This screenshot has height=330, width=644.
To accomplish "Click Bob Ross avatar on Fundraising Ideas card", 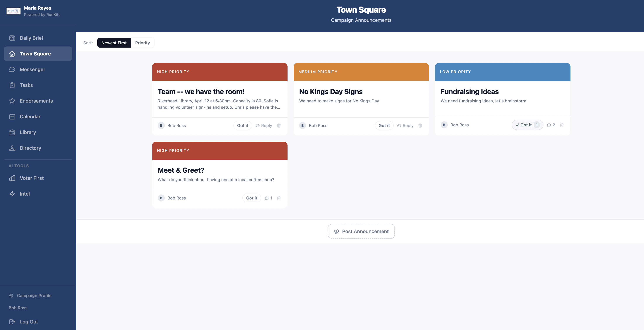I will [444, 125].
